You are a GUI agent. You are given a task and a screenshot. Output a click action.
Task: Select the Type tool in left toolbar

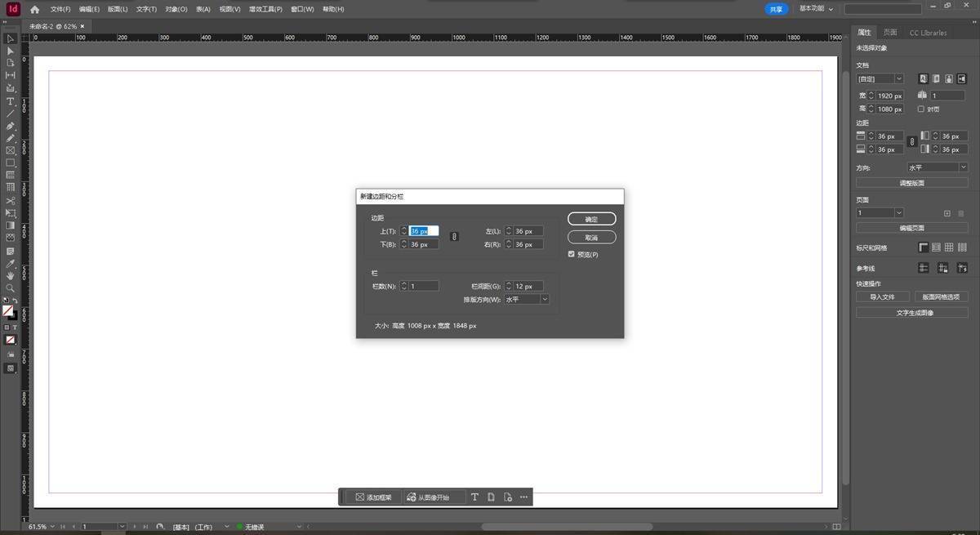[11, 101]
